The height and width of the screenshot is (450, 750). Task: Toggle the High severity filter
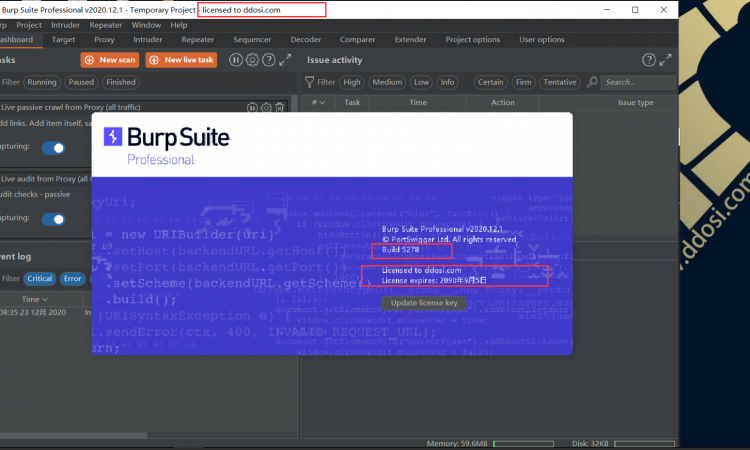tap(352, 82)
